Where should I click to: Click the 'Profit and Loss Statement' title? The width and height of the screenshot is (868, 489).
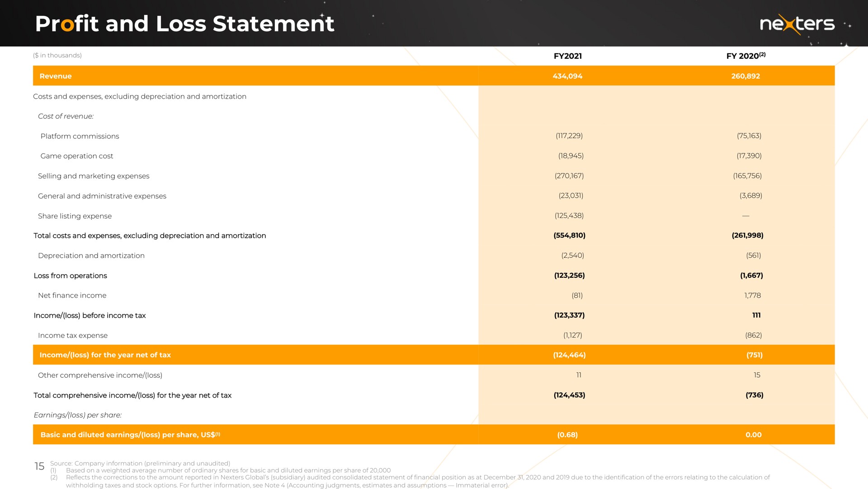[184, 24]
